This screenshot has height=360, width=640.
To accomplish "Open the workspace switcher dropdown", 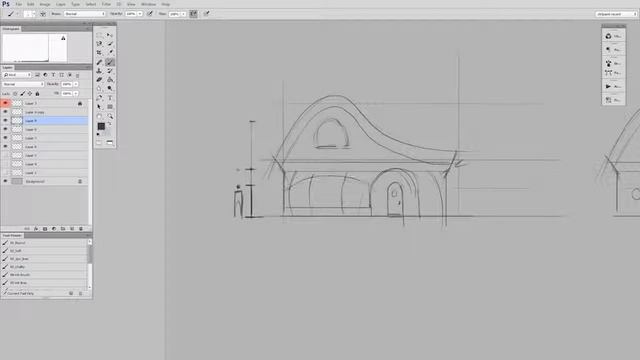I will pos(616,14).
